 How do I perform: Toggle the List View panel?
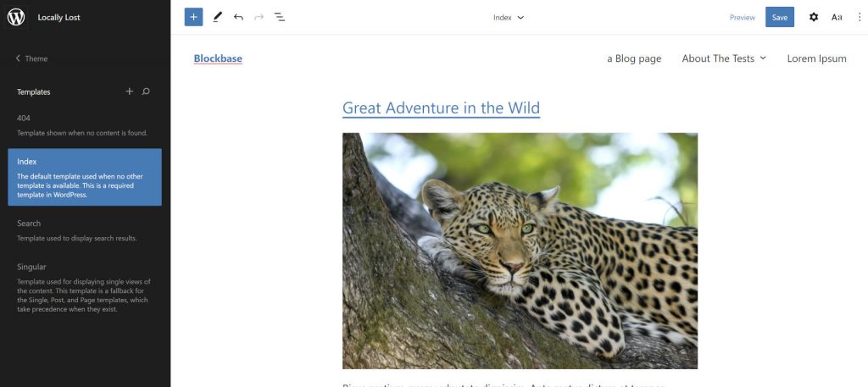280,17
